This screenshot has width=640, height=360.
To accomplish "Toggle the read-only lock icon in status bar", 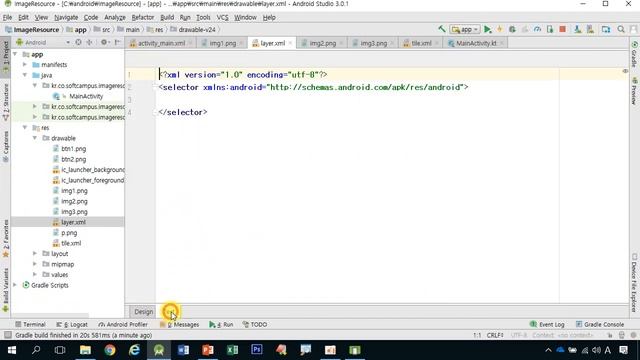I will 610,335.
